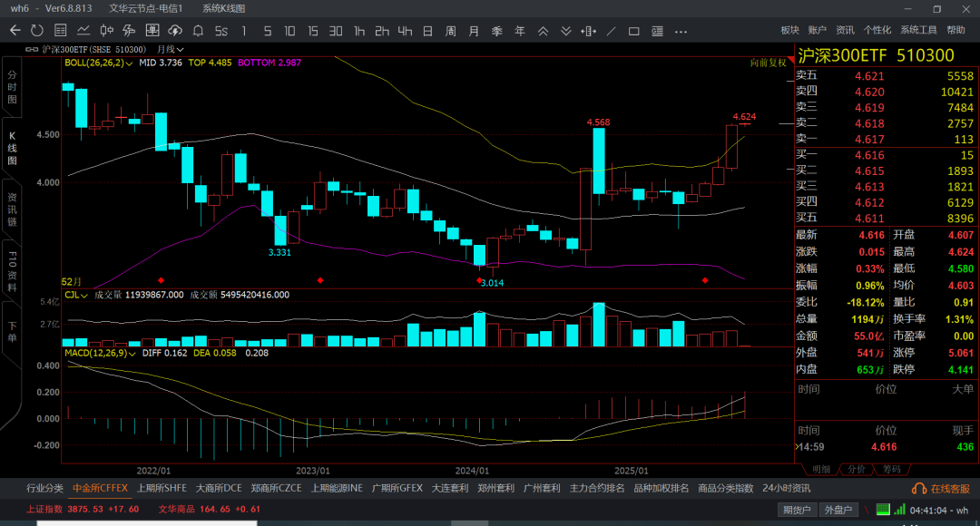980x526 pixels.
Task: Open the 行业分类 category
Action: [45, 489]
